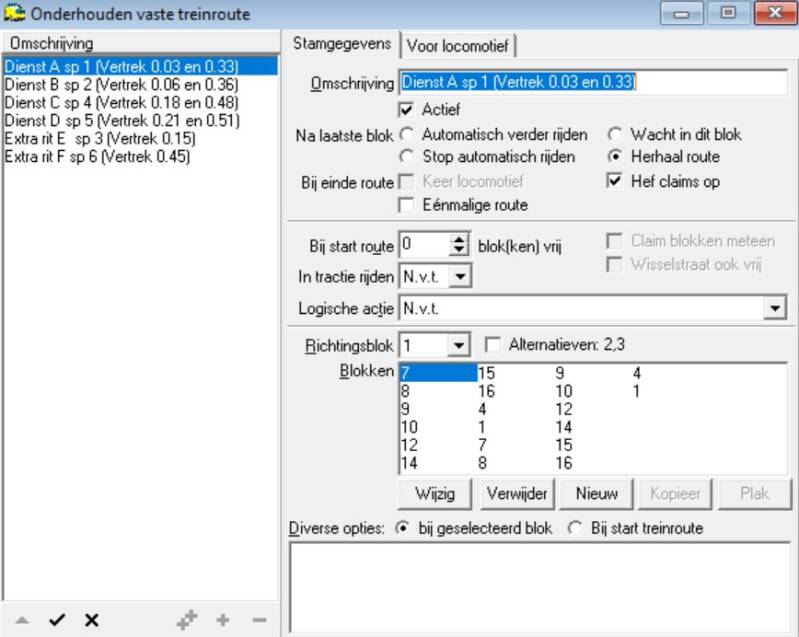Add a new route with the plus icon

click(x=223, y=620)
